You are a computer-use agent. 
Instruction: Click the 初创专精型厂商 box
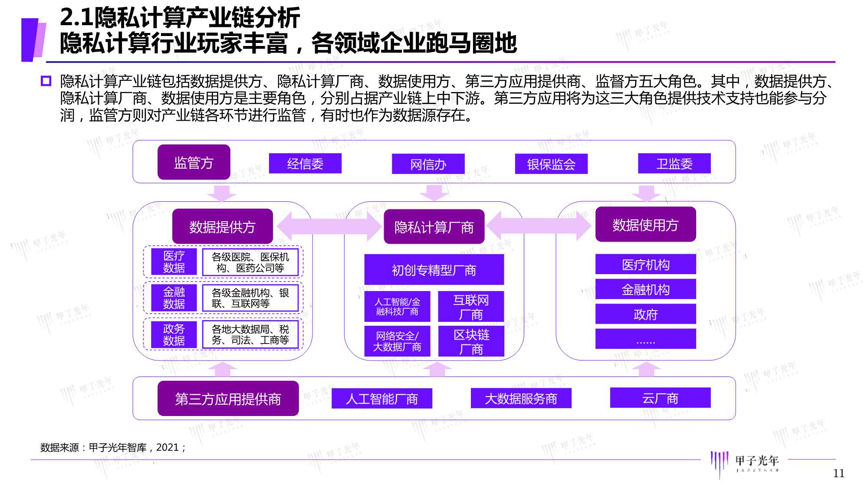[x=434, y=270]
